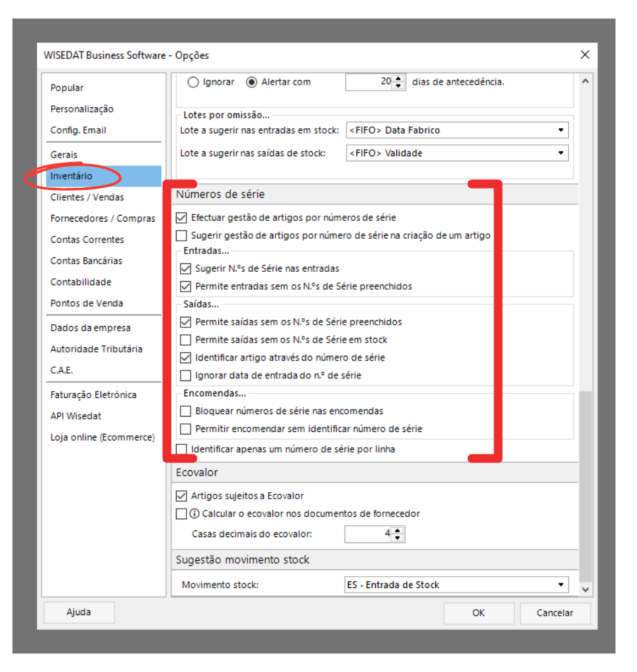Viewport: 637px width, 672px height.
Task: Decrease ecovalor decimal places spinner down arrow
Action: coord(397,538)
